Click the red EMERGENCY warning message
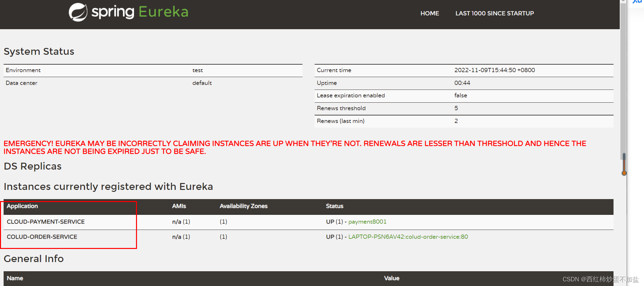 pos(295,147)
